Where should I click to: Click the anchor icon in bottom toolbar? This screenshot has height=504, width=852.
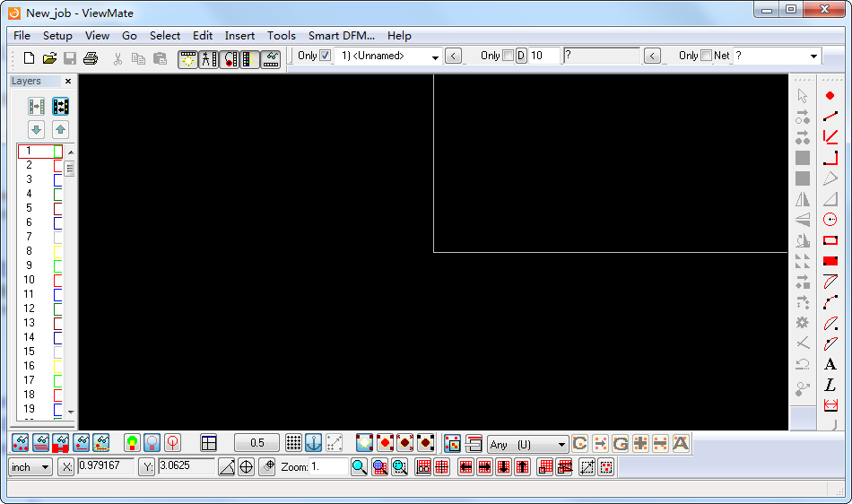pos(314,443)
